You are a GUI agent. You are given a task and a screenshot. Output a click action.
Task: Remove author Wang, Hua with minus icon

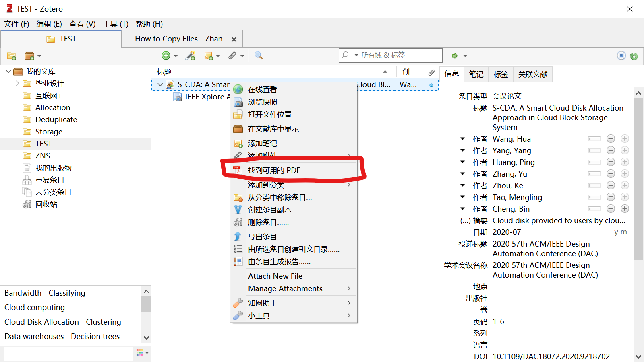click(x=611, y=139)
